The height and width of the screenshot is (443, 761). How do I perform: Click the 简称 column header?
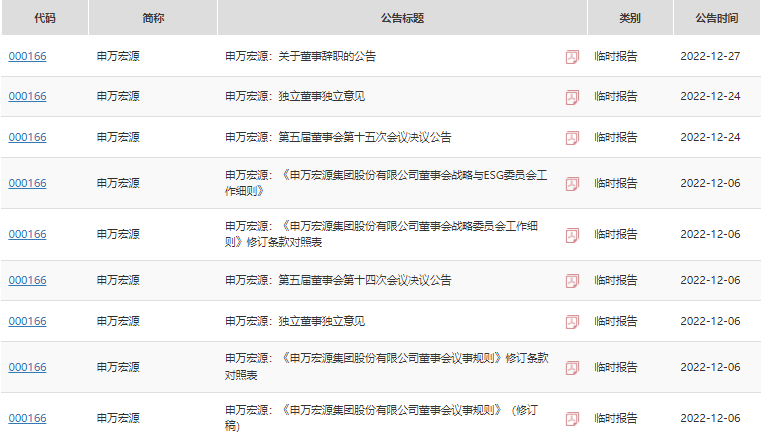coord(153,18)
